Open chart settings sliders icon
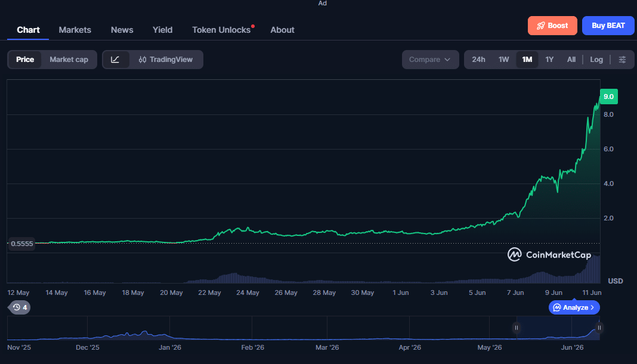The width and height of the screenshot is (637, 364). (x=622, y=60)
